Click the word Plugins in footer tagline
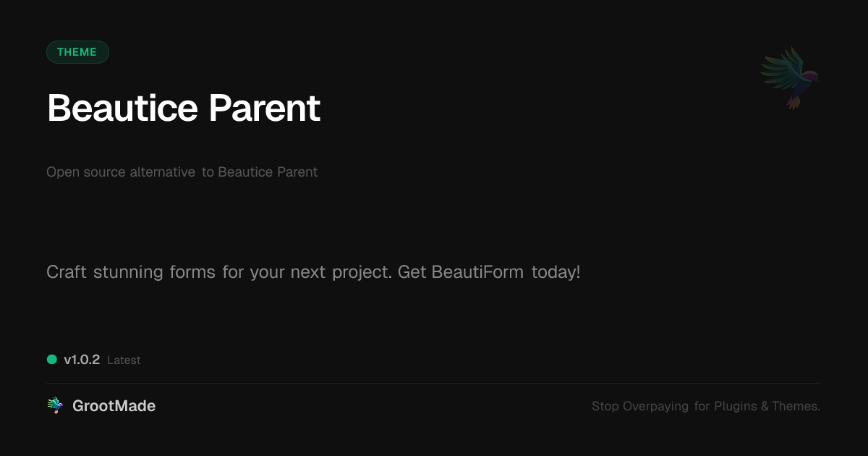 (x=736, y=406)
